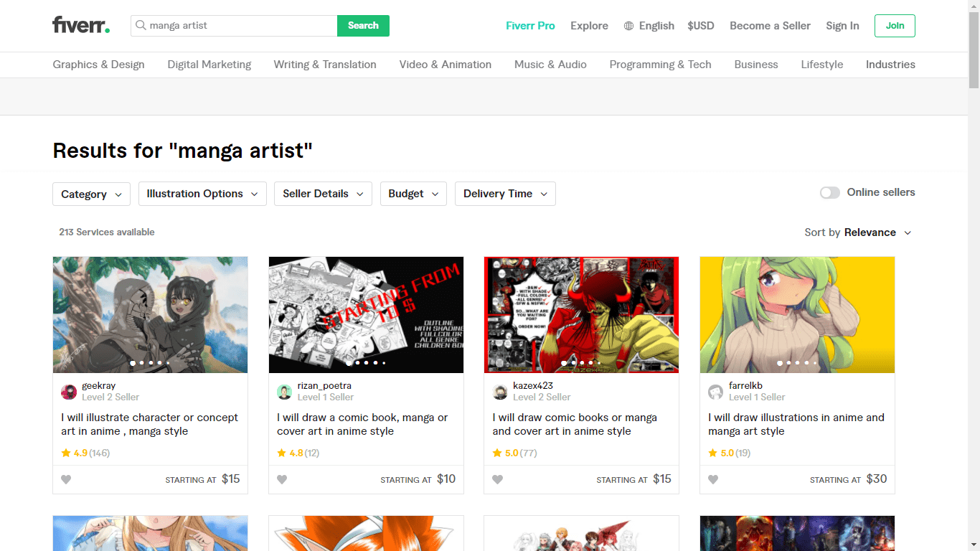Click the 213 Services available text
The width and height of the screenshot is (980, 551).
point(107,232)
